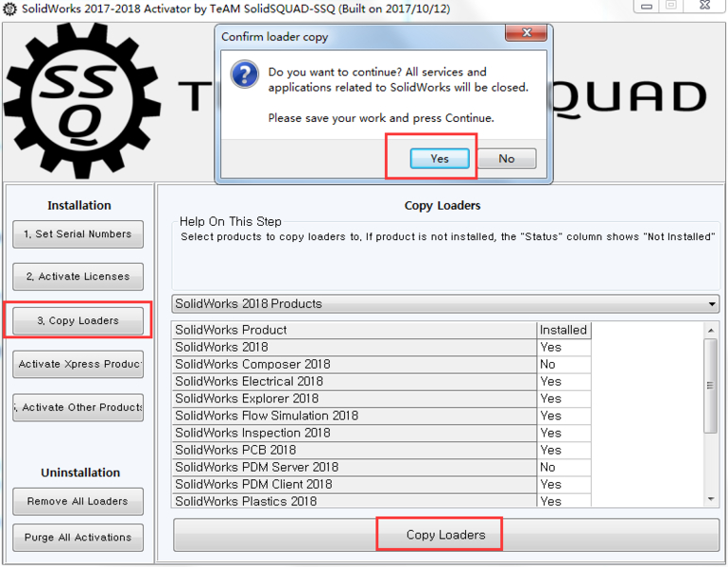Click the SolidWorks Product column header
Viewport: 728px width, 567px height.
point(355,330)
